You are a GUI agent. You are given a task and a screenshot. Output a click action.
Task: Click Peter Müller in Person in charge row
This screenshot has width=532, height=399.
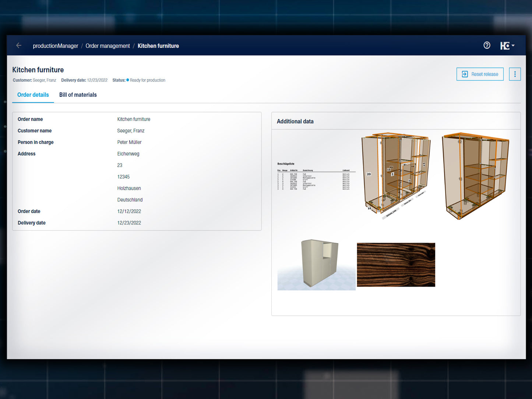[129, 142]
